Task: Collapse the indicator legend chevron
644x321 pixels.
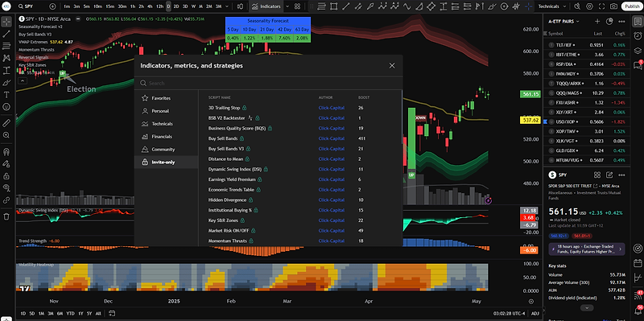Action: point(23,80)
